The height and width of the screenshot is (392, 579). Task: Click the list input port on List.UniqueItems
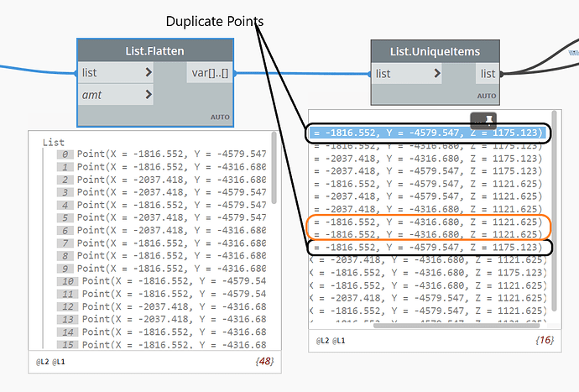(406, 74)
